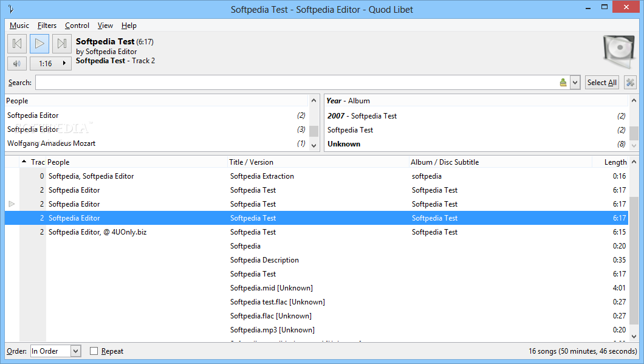644x364 pixels.
Task: Open the Help menu
Action: [x=129, y=26]
